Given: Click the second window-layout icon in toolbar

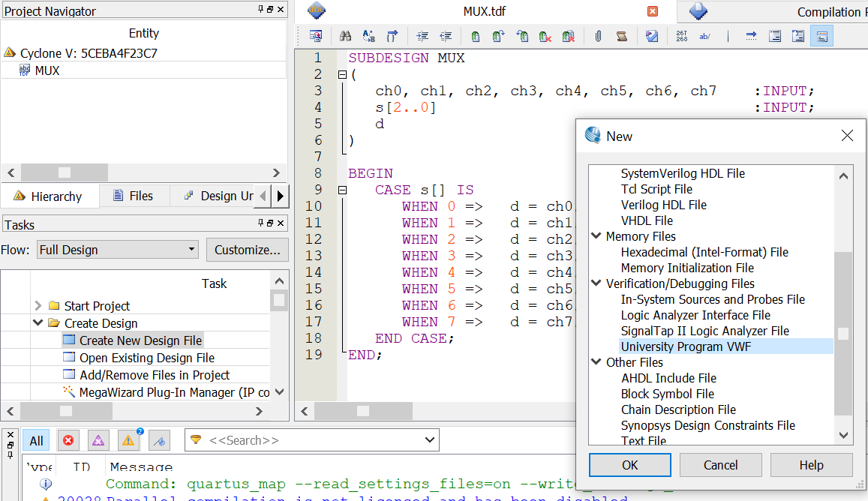Looking at the screenshot, I should 798,37.
